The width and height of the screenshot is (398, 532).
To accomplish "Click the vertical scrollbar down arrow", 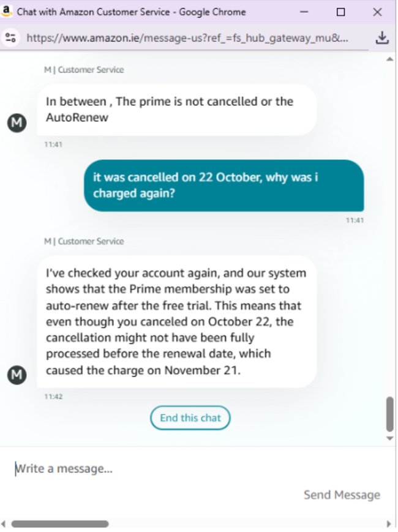I will tap(389, 438).
